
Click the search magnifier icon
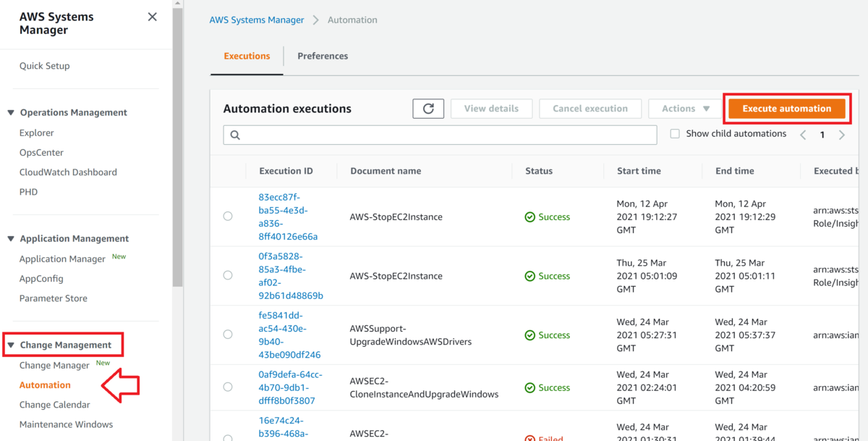tap(235, 135)
